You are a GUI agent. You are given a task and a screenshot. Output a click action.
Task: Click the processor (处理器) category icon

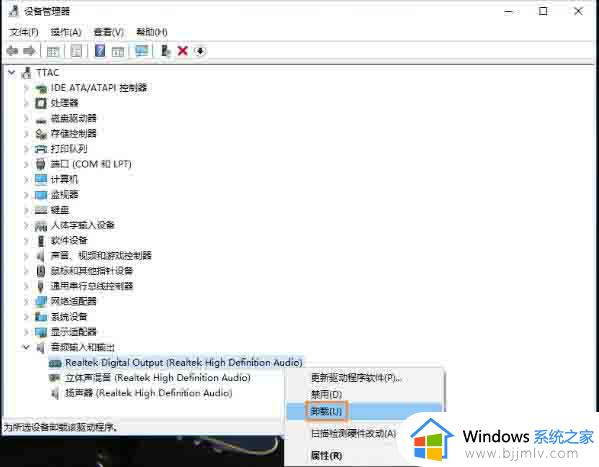[40, 103]
